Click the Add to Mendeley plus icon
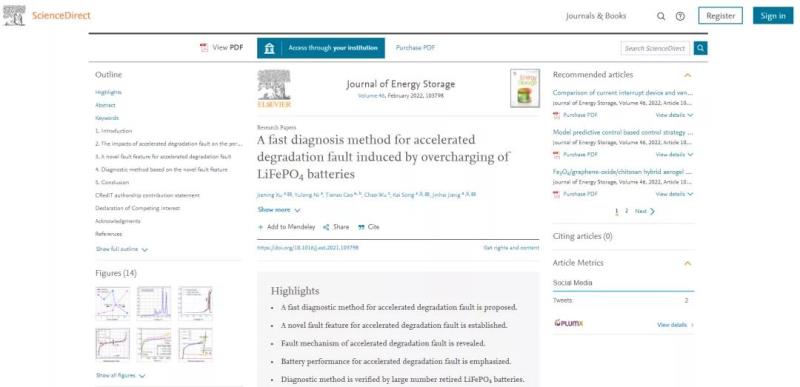 261,227
